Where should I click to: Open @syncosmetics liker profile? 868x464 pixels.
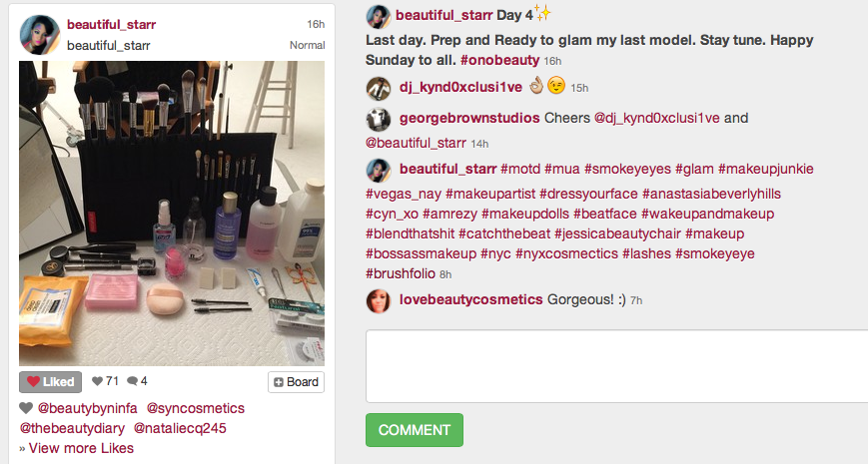tap(196, 408)
